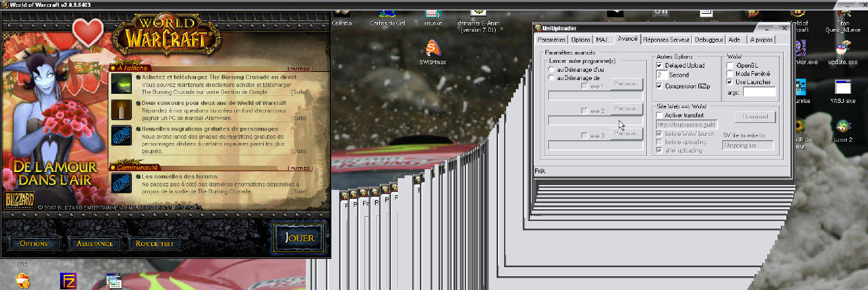Screen dimensions: 868x290
Task: Click the Jouer button in WoW launcher
Action: point(300,237)
